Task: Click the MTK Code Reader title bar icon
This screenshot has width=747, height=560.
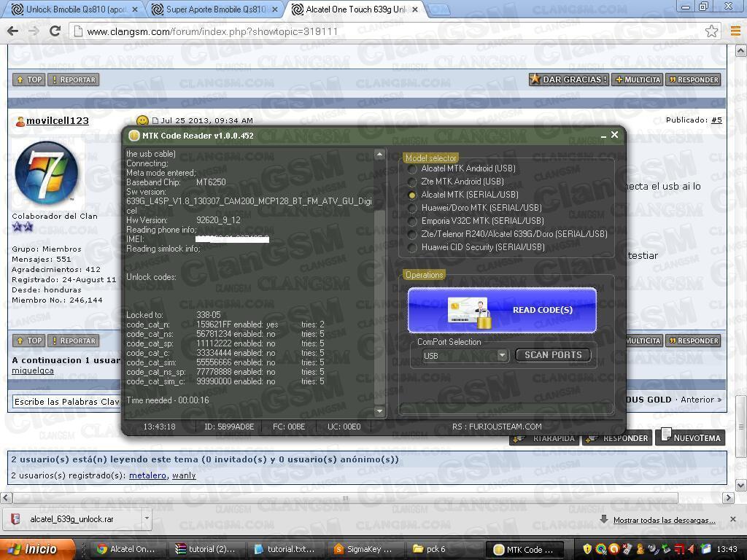Action: pyautogui.click(x=134, y=136)
